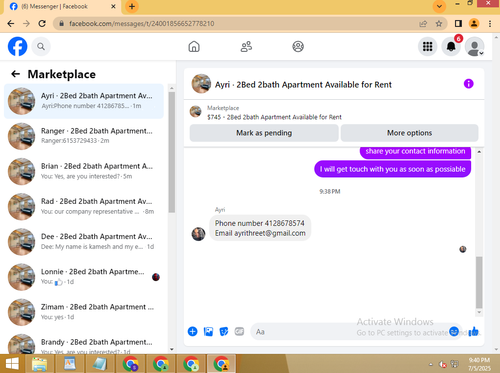Open the plus more actions icon
The width and height of the screenshot is (500, 373).
[x=193, y=331]
